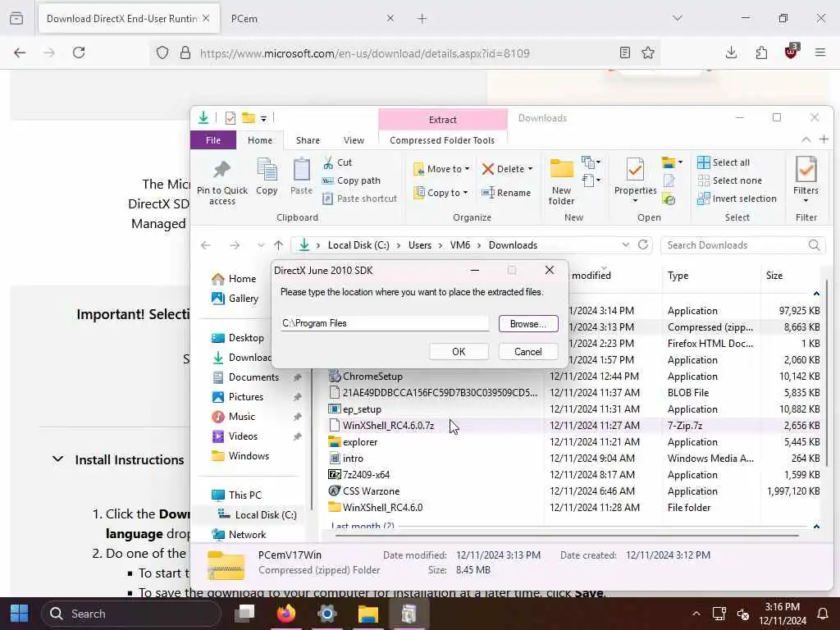Open Firefox from the taskbar
This screenshot has height=630, width=840.
point(285,614)
